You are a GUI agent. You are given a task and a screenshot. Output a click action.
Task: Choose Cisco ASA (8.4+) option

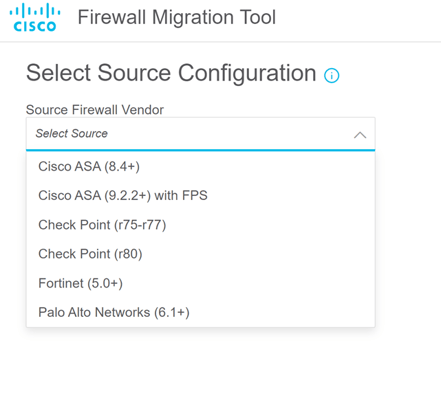click(x=201, y=166)
